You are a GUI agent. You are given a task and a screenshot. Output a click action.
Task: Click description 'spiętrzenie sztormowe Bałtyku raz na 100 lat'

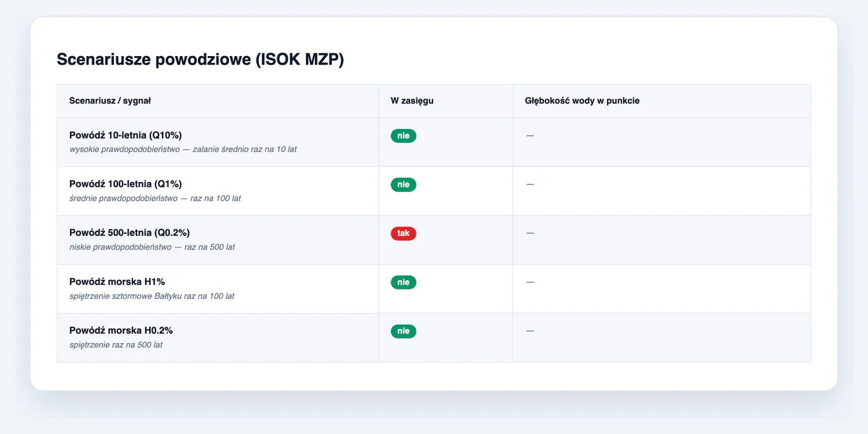(152, 296)
